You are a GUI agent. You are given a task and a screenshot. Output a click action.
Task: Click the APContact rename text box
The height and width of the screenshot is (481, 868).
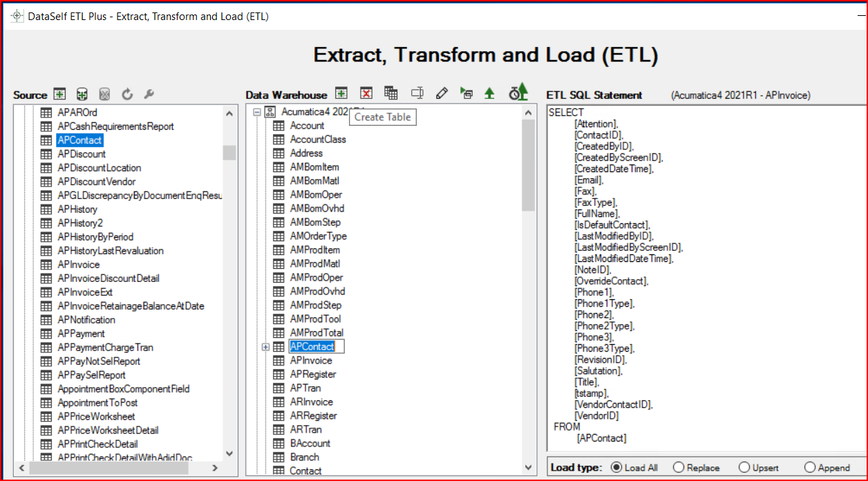pos(316,346)
